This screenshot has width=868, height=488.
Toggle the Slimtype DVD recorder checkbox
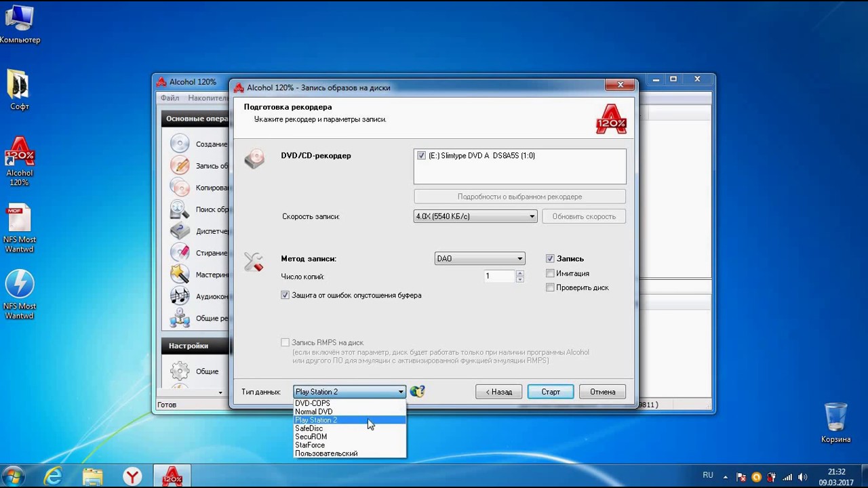(x=422, y=156)
